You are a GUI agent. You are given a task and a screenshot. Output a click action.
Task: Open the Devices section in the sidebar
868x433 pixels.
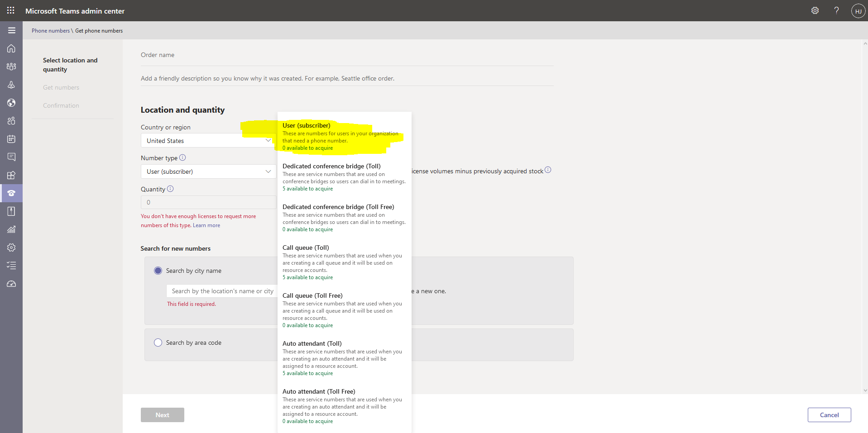tap(11, 85)
